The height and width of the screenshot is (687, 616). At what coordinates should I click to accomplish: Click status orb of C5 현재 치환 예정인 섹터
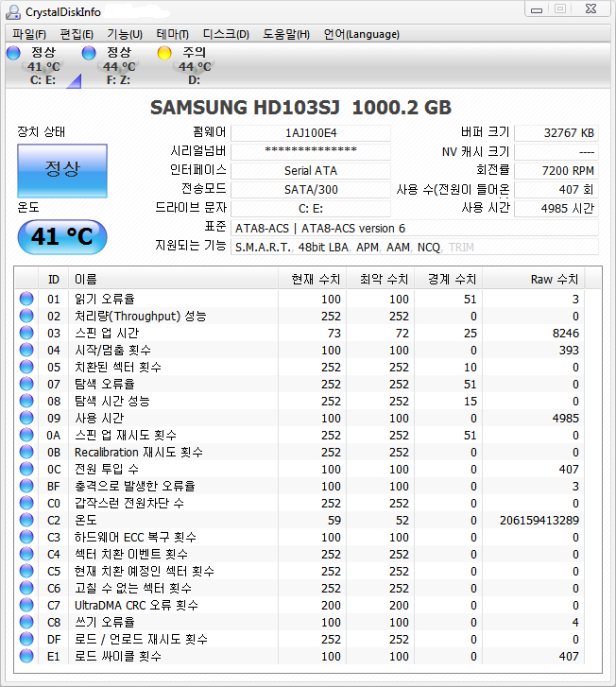[26, 571]
